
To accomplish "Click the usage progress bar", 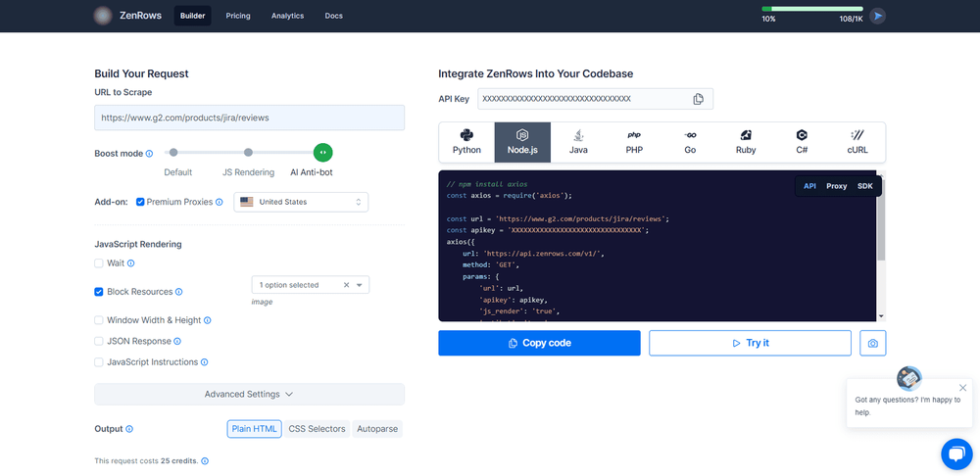I will point(811,9).
